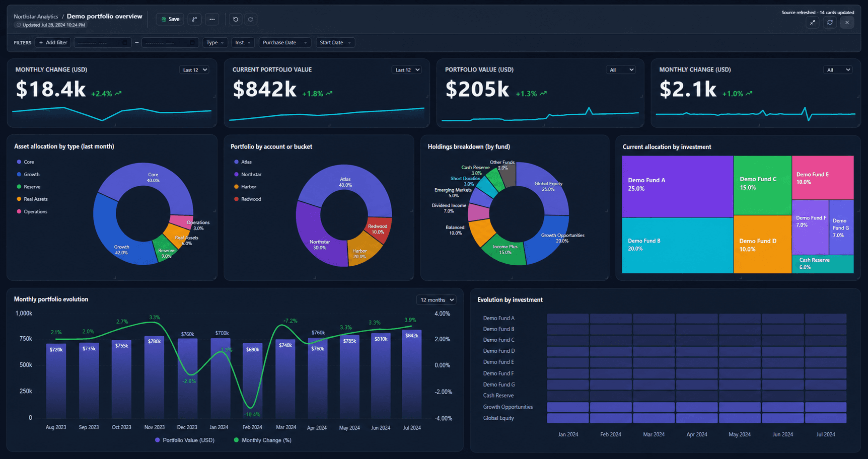Toggle Redwood legend in account chart
Screen dimensions: 868x459
coord(248,199)
